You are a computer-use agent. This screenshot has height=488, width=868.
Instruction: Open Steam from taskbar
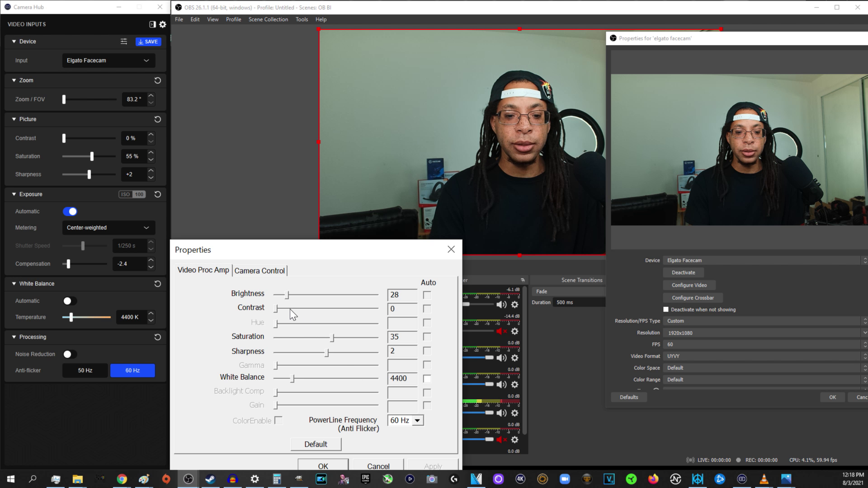(210, 479)
